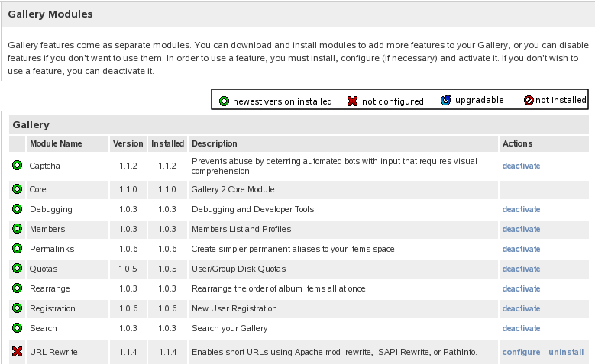Image resolution: width=595 pixels, height=364 pixels.
Task: Select the Registration module name
Action: (x=53, y=308)
